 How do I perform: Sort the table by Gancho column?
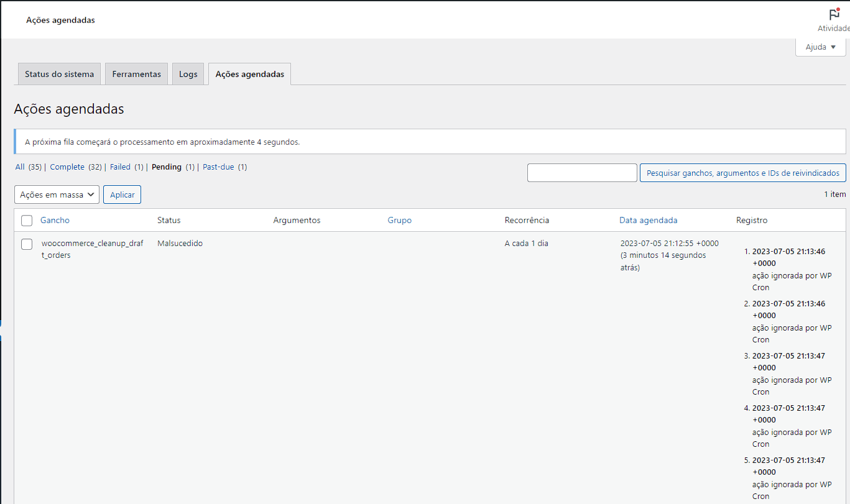click(53, 220)
